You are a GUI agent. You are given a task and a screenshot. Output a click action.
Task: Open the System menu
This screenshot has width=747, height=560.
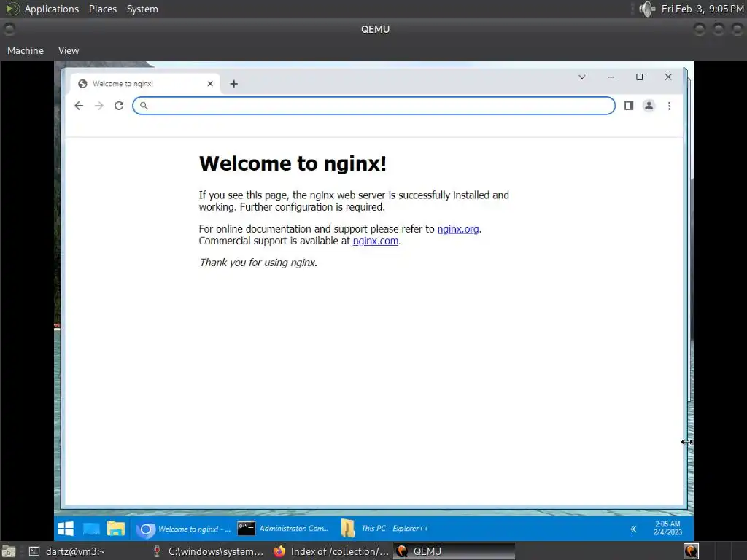click(142, 9)
